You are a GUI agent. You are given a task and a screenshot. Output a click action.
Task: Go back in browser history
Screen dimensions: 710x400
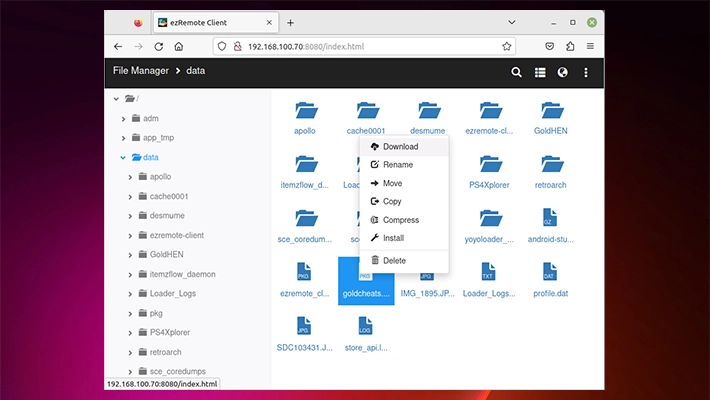click(x=118, y=46)
